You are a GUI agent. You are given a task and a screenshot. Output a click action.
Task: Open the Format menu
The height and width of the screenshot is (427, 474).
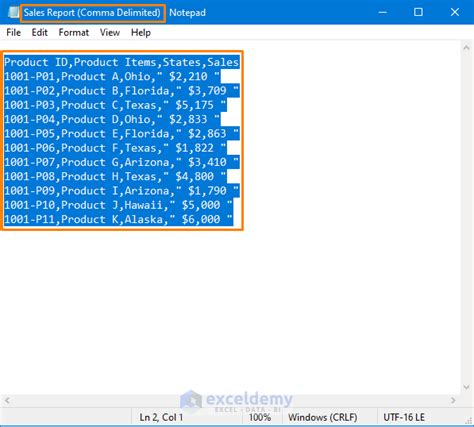click(74, 33)
